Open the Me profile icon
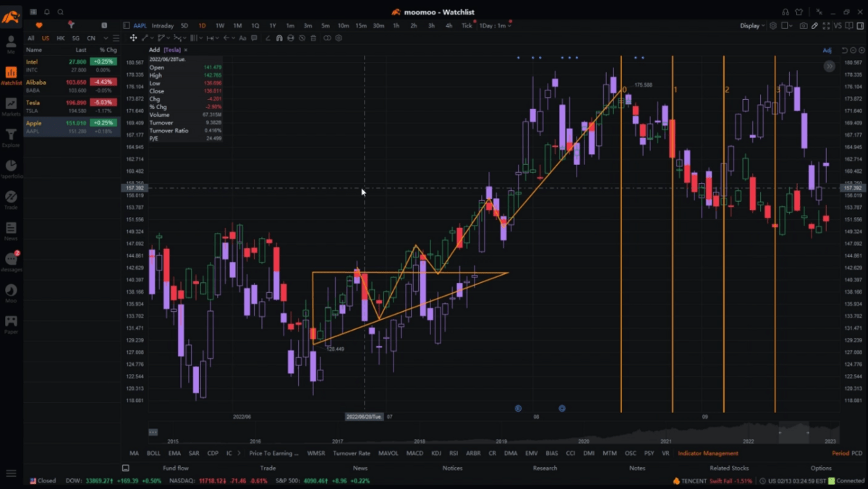Screen dimensions: 868x489 (x=11, y=44)
